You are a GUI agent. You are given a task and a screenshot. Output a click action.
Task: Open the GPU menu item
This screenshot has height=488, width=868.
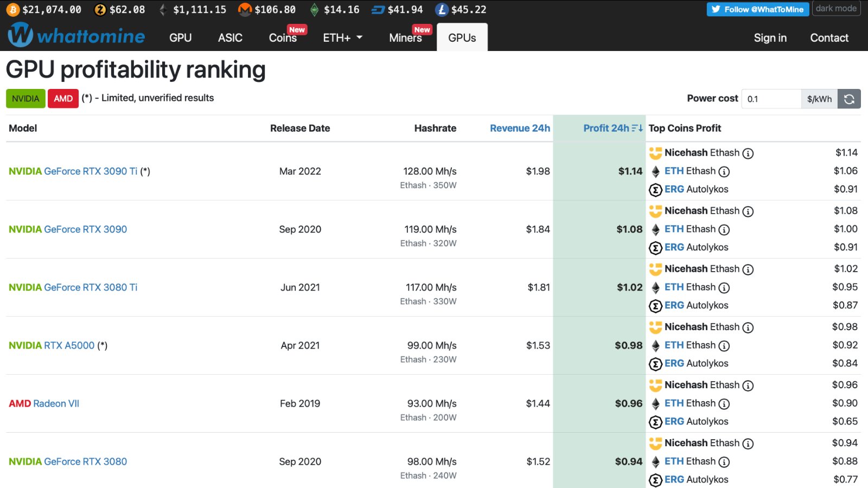180,38
